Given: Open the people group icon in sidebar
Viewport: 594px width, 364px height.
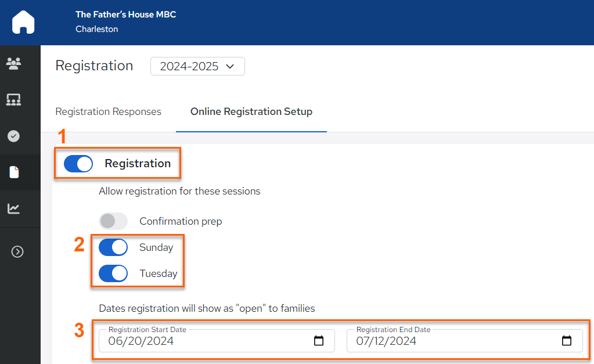Looking at the screenshot, I should tap(13, 63).
